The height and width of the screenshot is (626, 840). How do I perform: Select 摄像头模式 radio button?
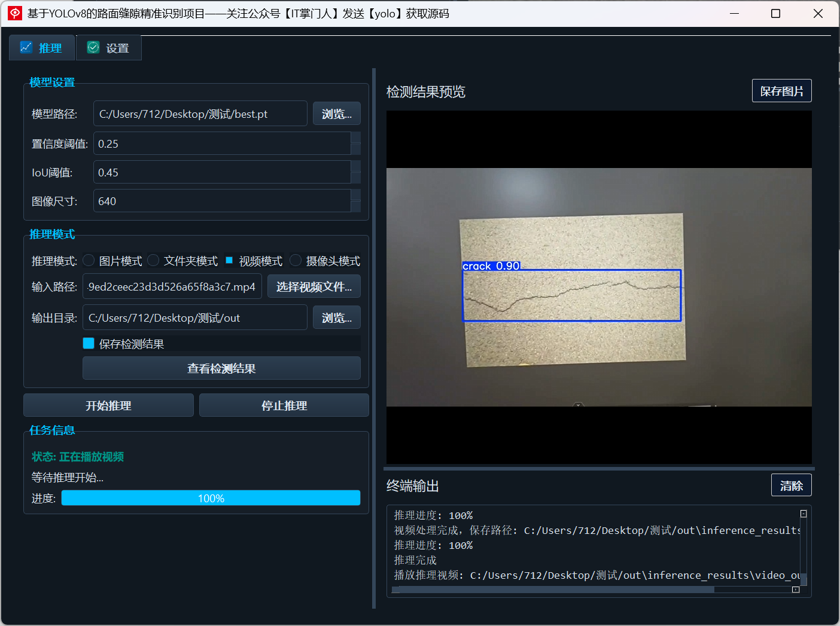296,260
